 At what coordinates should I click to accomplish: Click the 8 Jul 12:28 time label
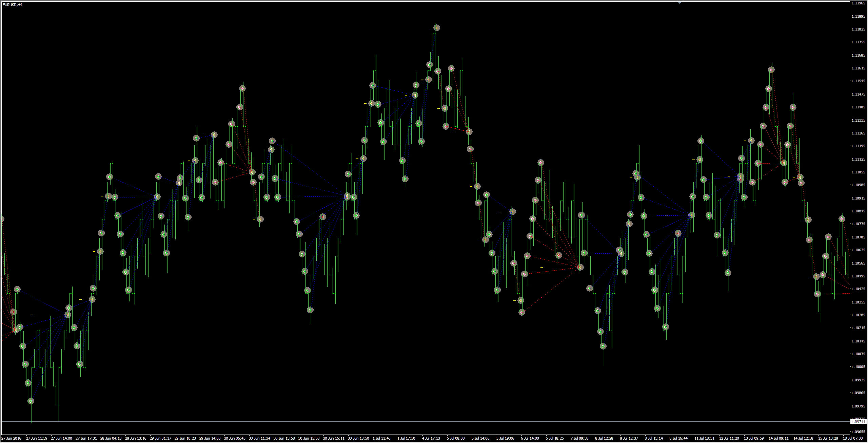(x=604, y=438)
